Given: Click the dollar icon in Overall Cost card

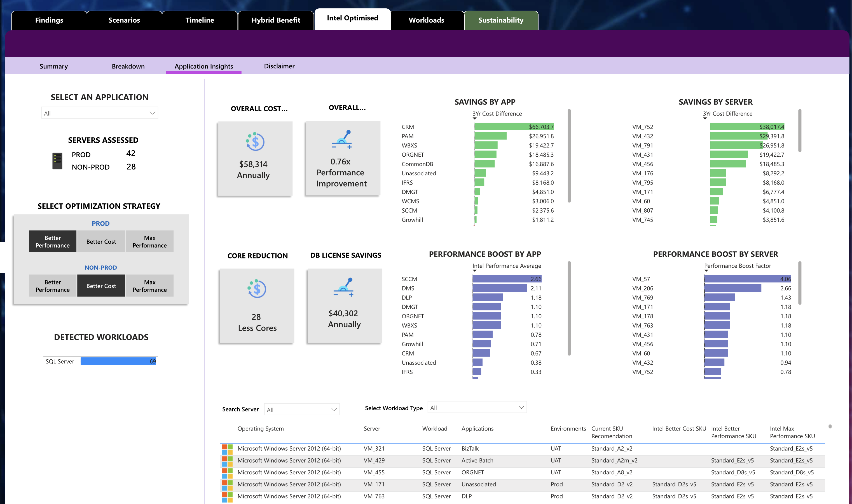Looking at the screenshot, I should pyautogui.click(x=255, y=142).
